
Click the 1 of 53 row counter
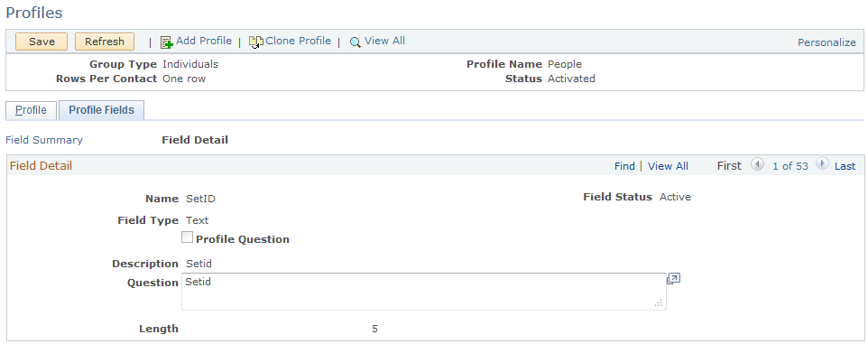[x=790, y=166]
